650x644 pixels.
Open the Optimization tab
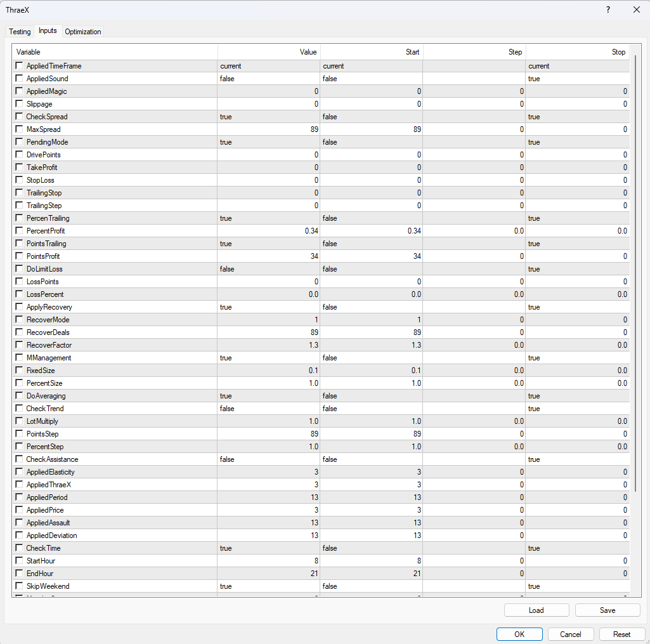(82, 31)
